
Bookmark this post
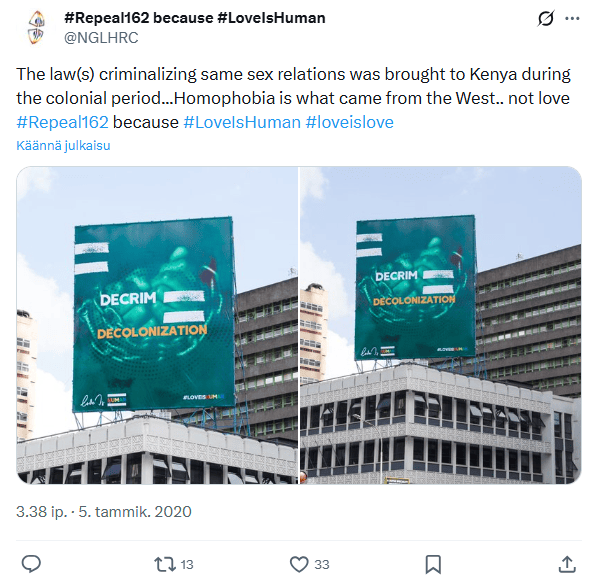[433, 564]
